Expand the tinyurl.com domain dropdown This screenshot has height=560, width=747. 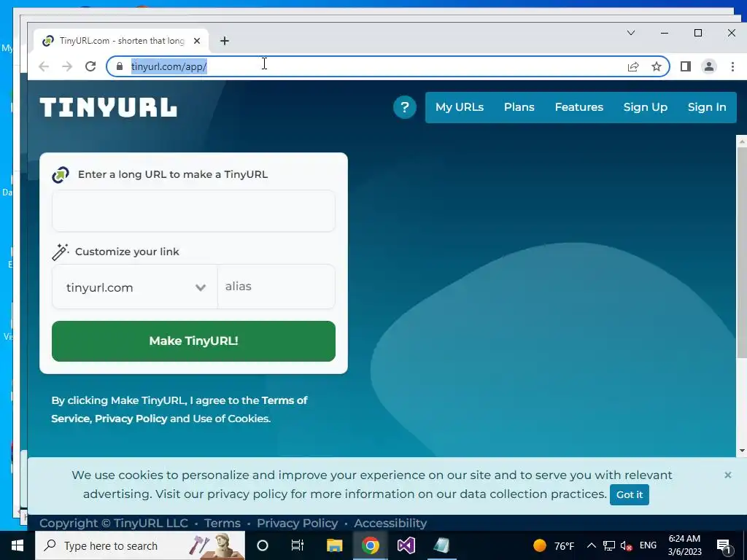tap(135, 287)
